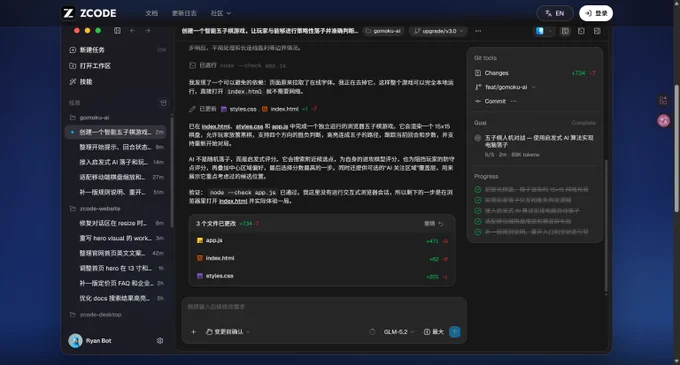Screen dimensions: 680x365
Task: Open styles.css in the 已更新 row
Action: point(239,109)
